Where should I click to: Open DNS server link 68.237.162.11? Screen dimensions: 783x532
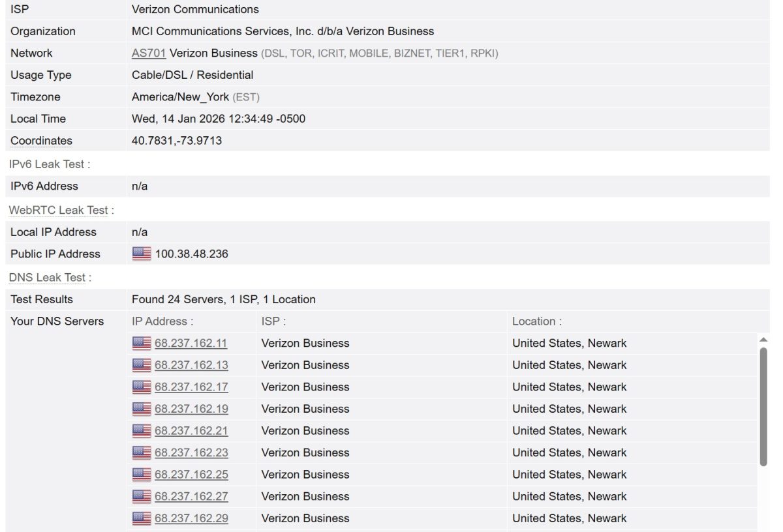click(x=191, y=343)
